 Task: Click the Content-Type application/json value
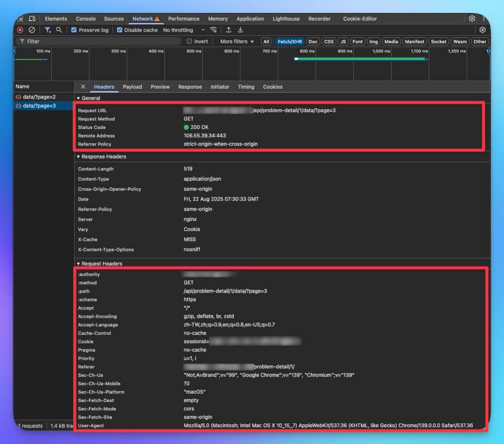click(202, 179)
